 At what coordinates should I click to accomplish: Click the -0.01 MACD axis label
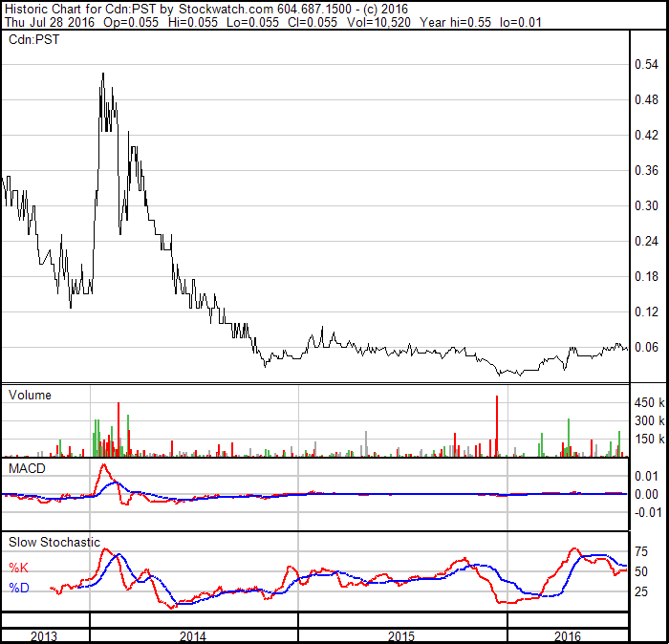(x=648, y=513)
